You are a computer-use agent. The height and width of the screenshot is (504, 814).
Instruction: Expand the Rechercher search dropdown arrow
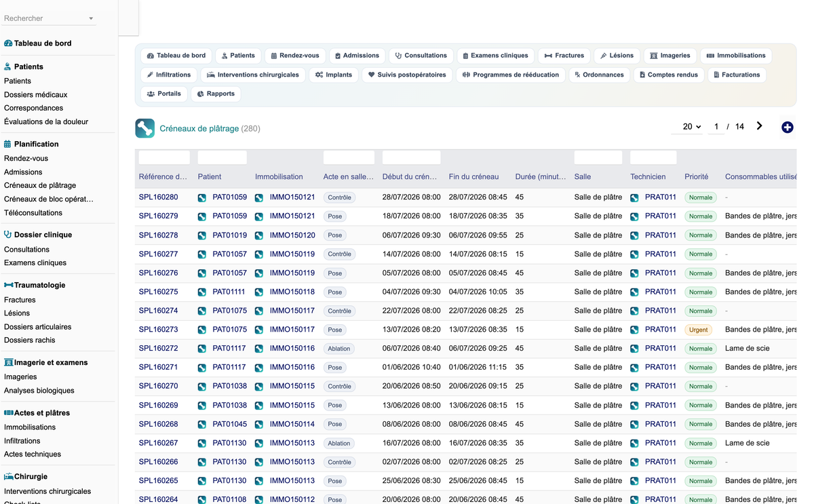click(x=91, y=19)
